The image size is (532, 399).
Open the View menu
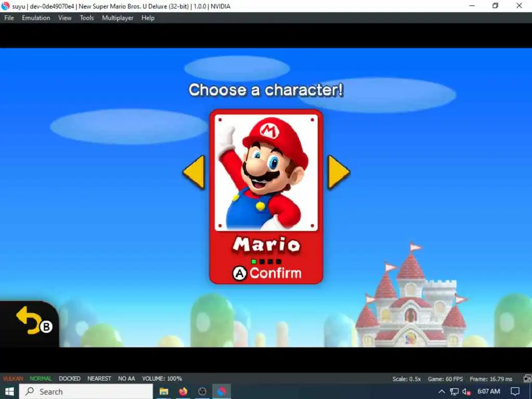65,18
